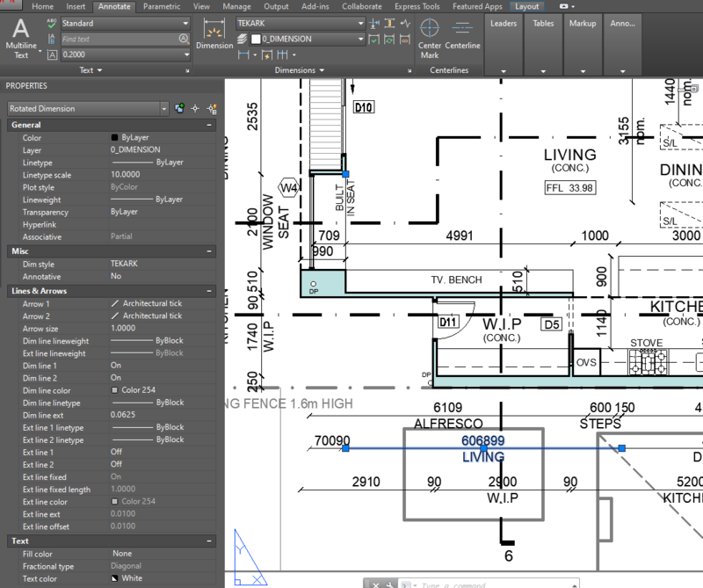Toggle Dim line 1 On value
Screen dimensions: 703x588
point(116,366)
